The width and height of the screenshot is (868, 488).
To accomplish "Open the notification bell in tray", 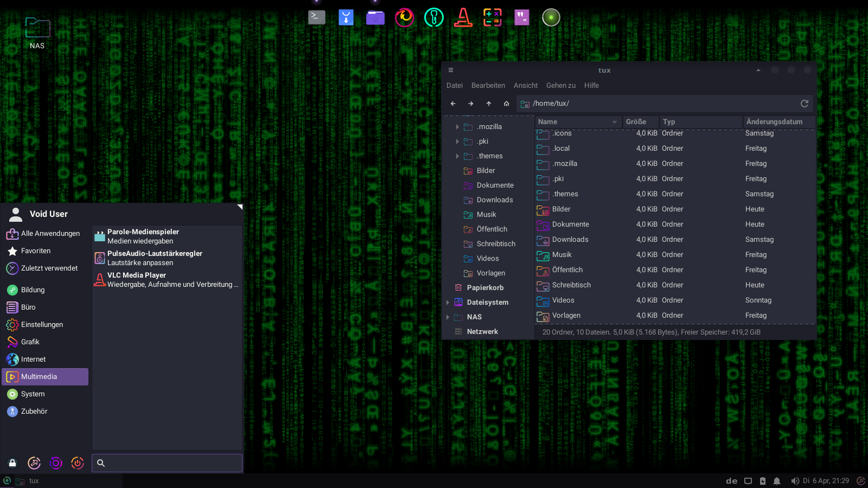I will tap(777, 481).
